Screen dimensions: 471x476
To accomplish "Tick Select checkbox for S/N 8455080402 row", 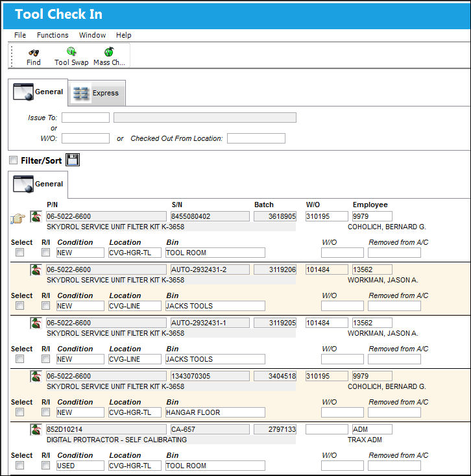I will tap(19, 252).
